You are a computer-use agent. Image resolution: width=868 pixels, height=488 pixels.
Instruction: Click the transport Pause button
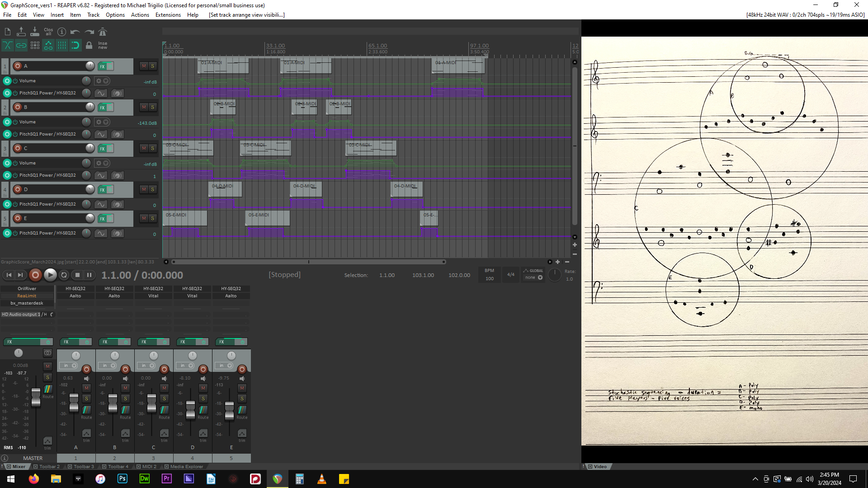click(x=89, y=275)
